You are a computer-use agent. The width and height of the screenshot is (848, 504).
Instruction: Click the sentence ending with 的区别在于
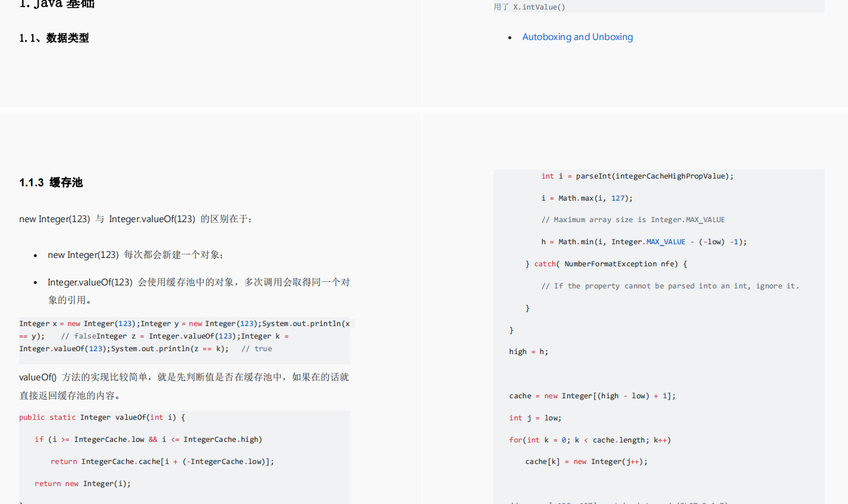click(x=136, y=219)
